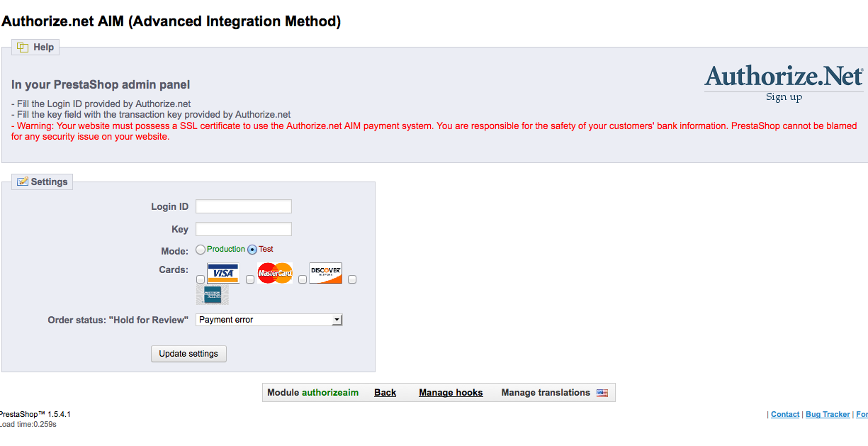868x446 pixels.
Task: Focus the Key input field
Action: [244, 229]
